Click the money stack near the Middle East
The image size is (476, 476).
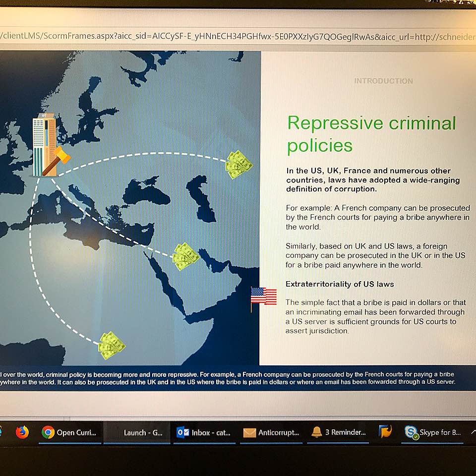186,256
